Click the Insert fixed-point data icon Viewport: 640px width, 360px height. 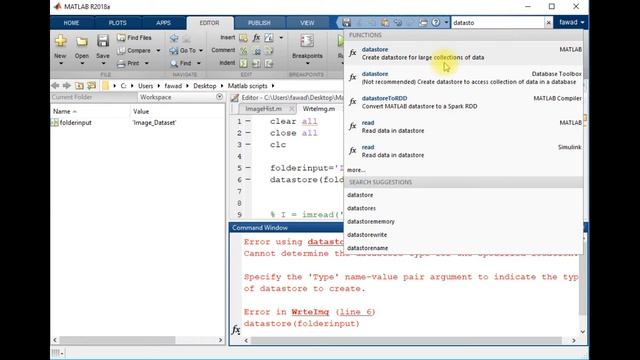(x=269, y=38)
